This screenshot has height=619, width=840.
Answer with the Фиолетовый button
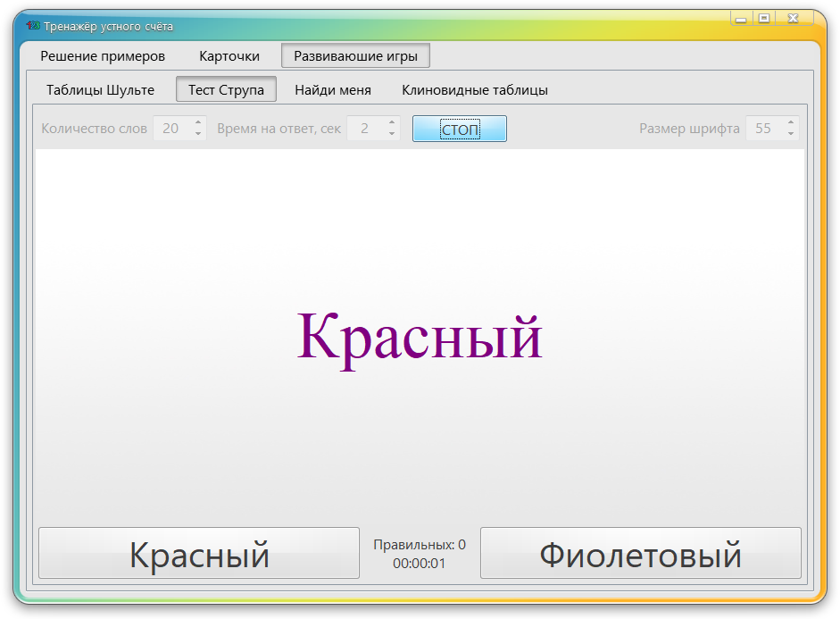(641, 553)
